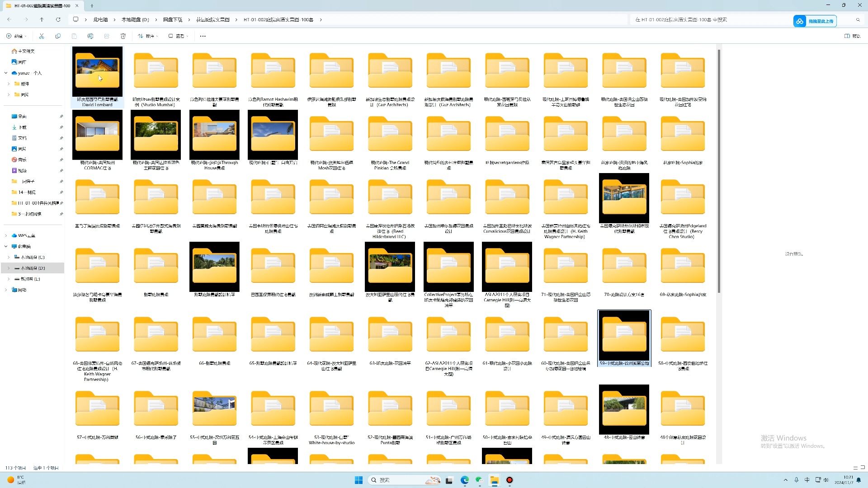Select the CollectiveProject folder
868x488 pixels.
click(448, 275)
